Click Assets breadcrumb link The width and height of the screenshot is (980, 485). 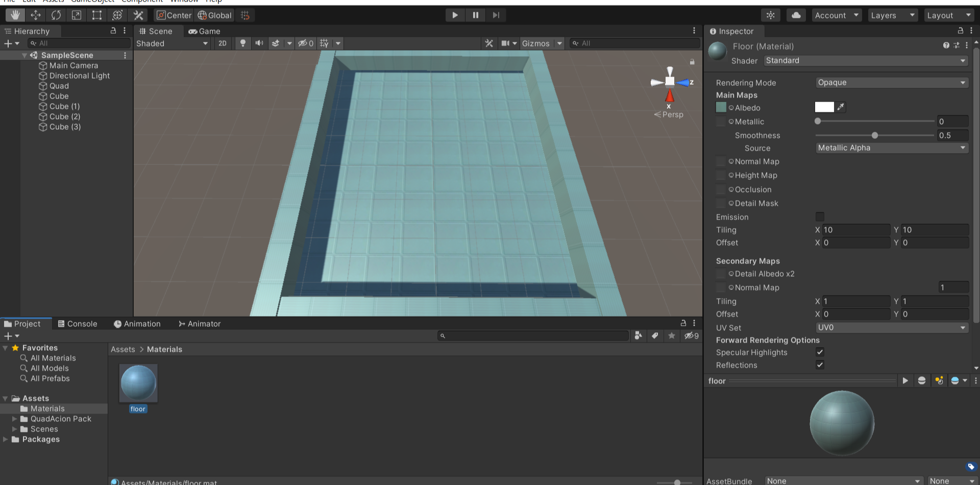pyautogui.click(x=123, y=349)
